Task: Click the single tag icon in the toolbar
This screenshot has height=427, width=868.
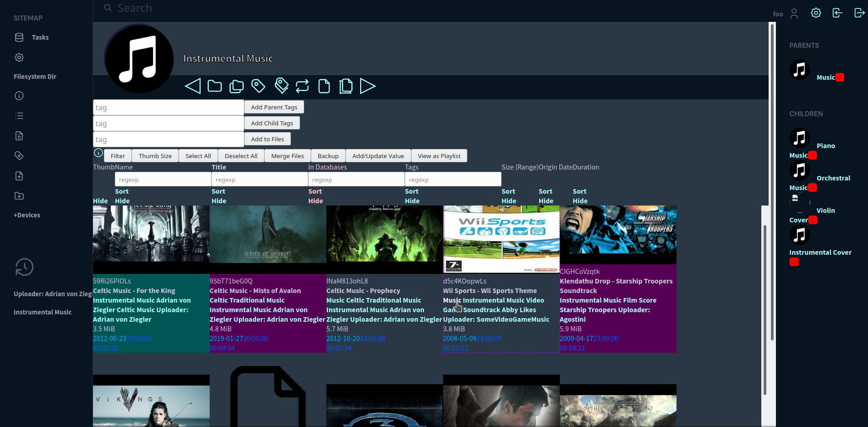Action: 258,86
